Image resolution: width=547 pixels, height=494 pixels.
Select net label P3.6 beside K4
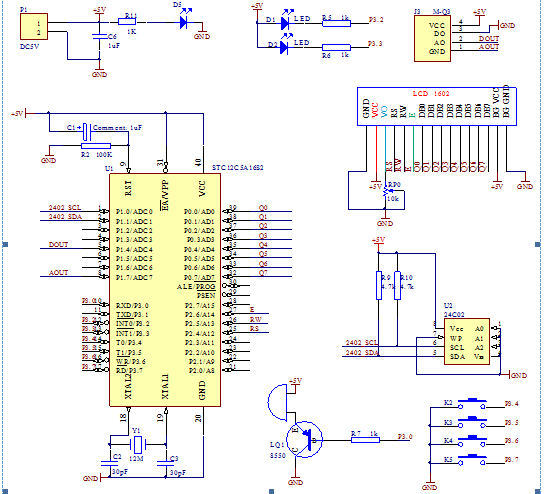click(x=512, y=441)
